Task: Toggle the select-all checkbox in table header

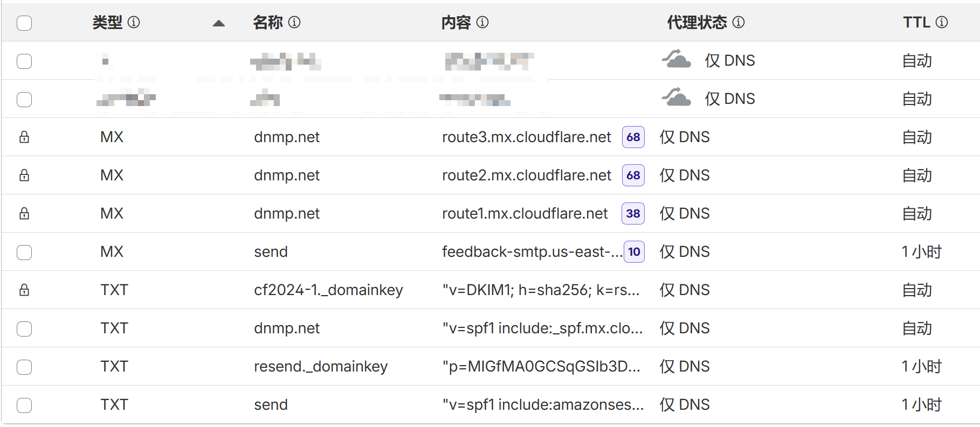Action: point(24,23)
